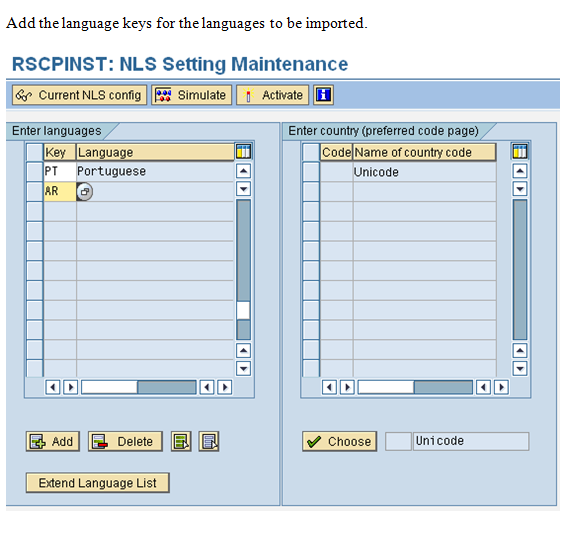Click Enter languages panel tab label

pyautogui.click(x=57, y=131)
